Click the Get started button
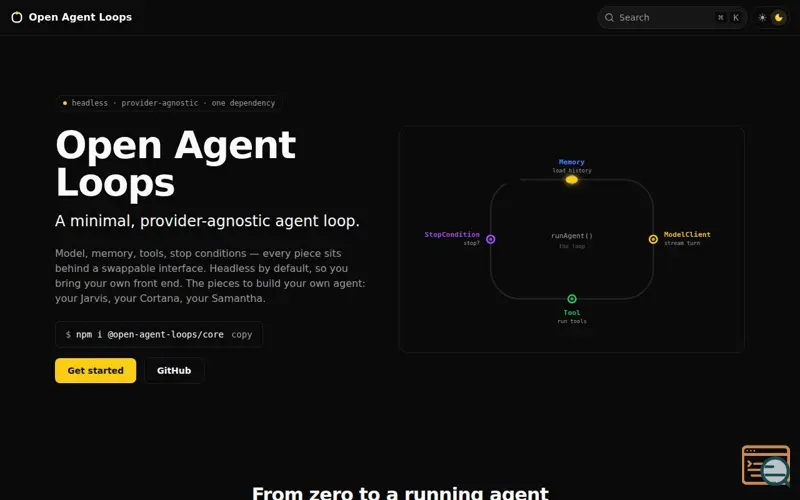 point(95,370)
